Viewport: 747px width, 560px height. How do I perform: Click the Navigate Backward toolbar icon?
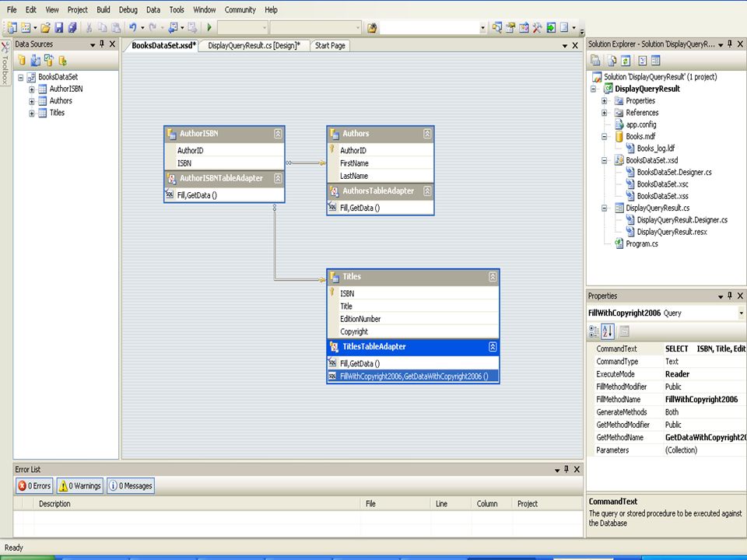(x=174, y=28)
